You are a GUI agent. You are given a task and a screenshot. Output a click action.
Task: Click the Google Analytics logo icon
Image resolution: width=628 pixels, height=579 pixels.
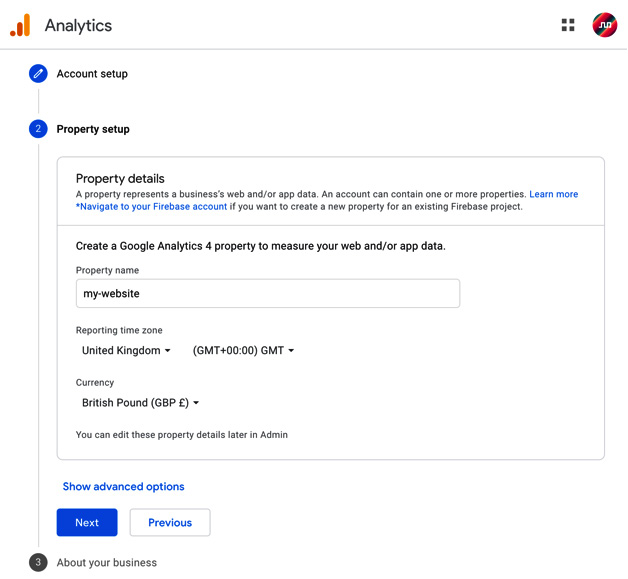(x=20, y=25)
